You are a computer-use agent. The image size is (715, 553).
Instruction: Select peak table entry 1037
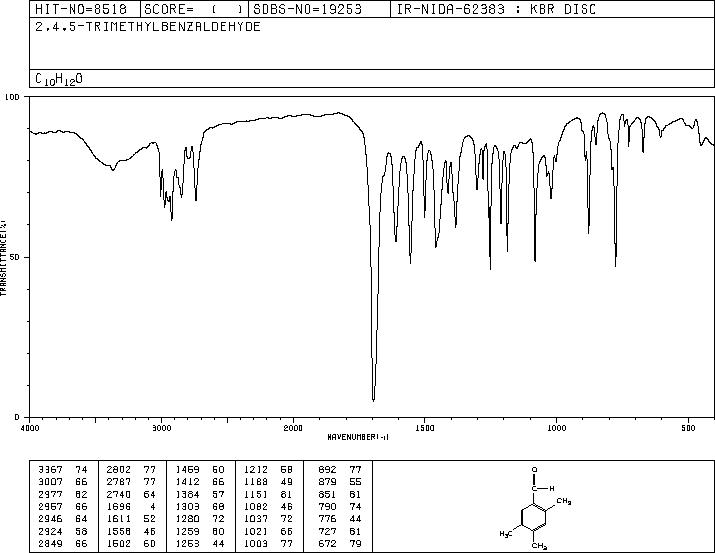(256, 519)
